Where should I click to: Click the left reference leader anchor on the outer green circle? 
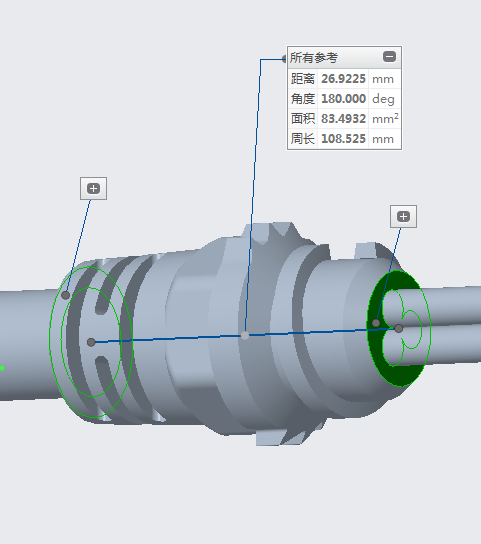pos(65,295)
